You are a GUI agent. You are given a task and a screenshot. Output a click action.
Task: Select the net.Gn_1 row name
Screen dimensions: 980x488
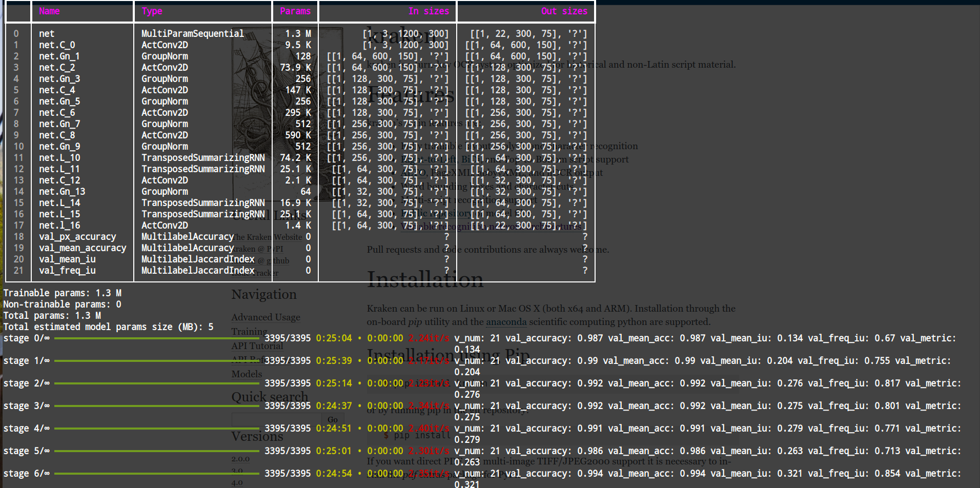point(59,56)
